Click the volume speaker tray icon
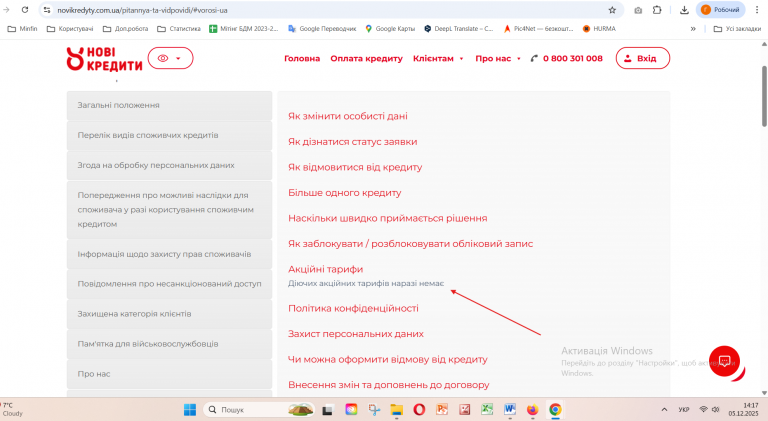 click(715, 409)
